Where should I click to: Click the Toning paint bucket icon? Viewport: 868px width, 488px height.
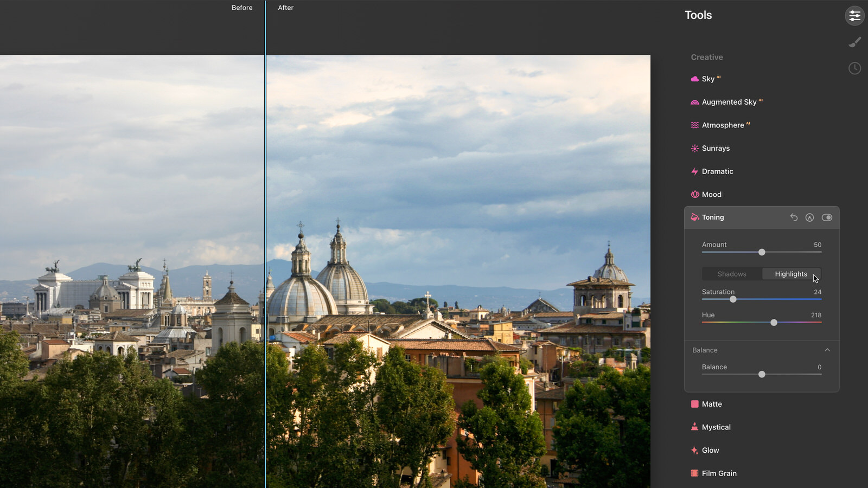[x=694, y=217]
